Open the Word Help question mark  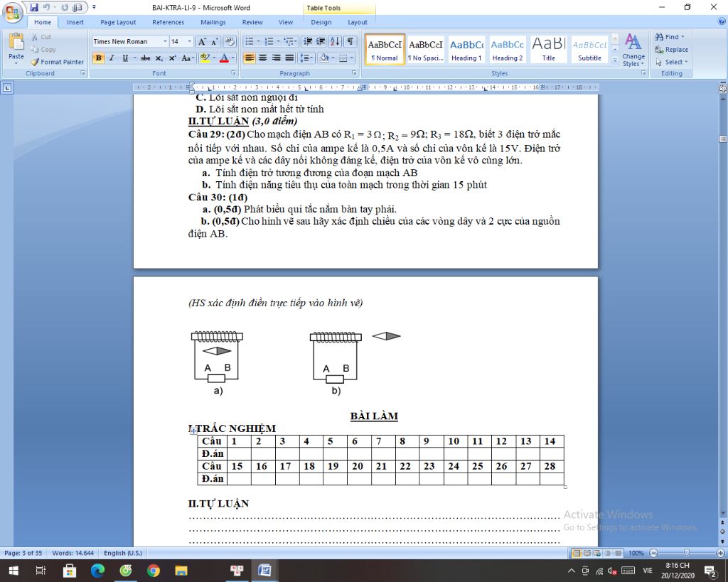(722, 21)
